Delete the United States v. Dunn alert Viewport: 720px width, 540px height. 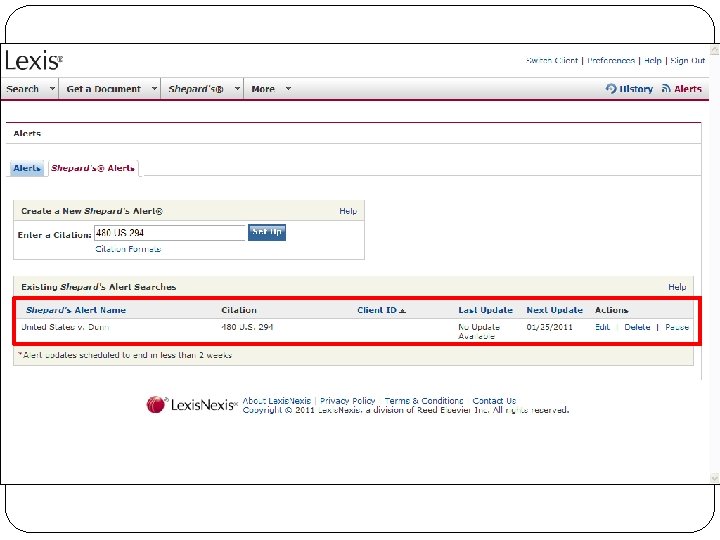tap(637, 327)
